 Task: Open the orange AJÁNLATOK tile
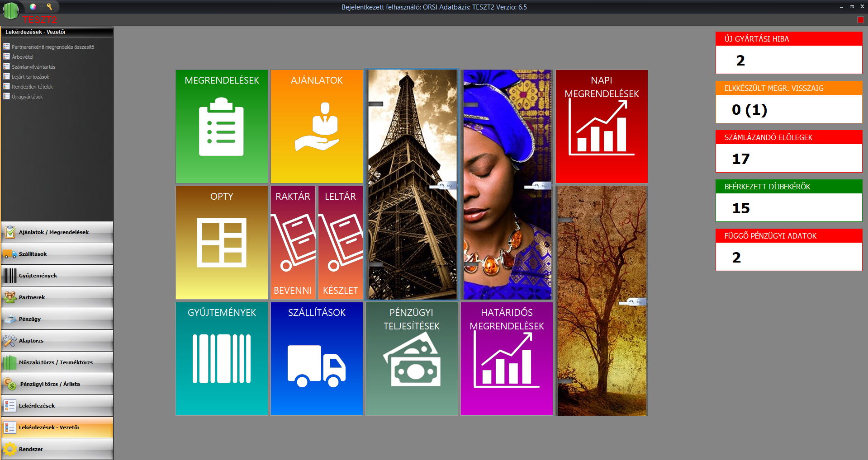[x=317, y=127]
